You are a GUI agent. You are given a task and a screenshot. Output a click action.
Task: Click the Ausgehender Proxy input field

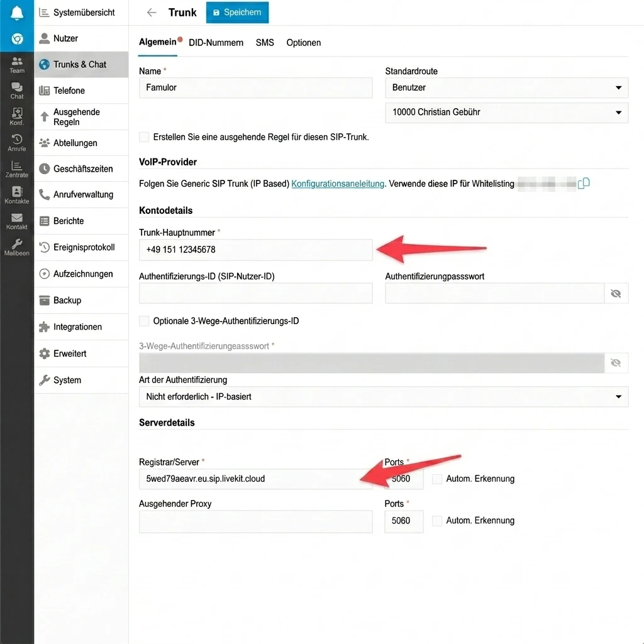pyautogui.click(x=256, y=521)
